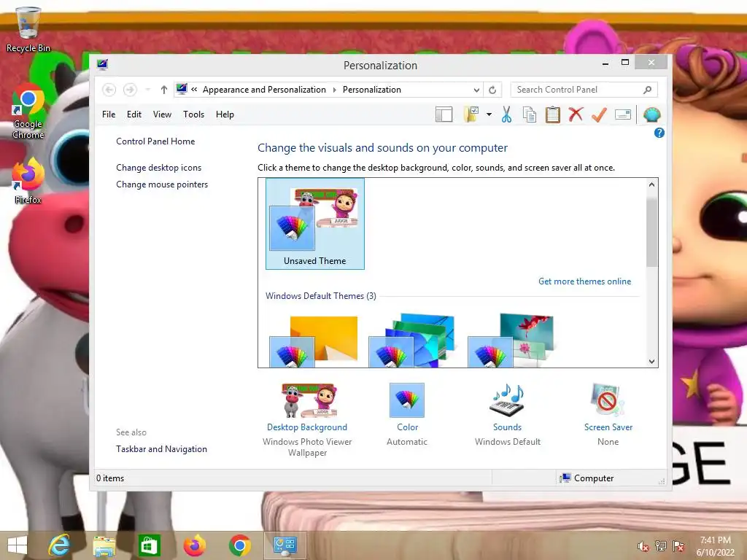Click the Cut scissors icon
This screenshot has width=747, height=560.
click(x=506, y=114)
